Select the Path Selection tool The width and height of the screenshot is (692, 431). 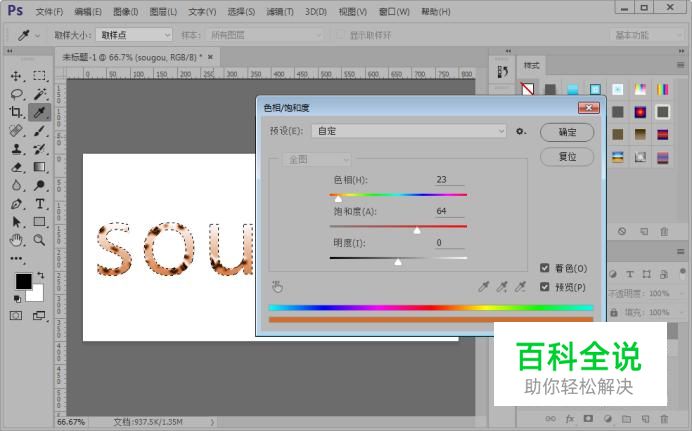pos(16,221)
